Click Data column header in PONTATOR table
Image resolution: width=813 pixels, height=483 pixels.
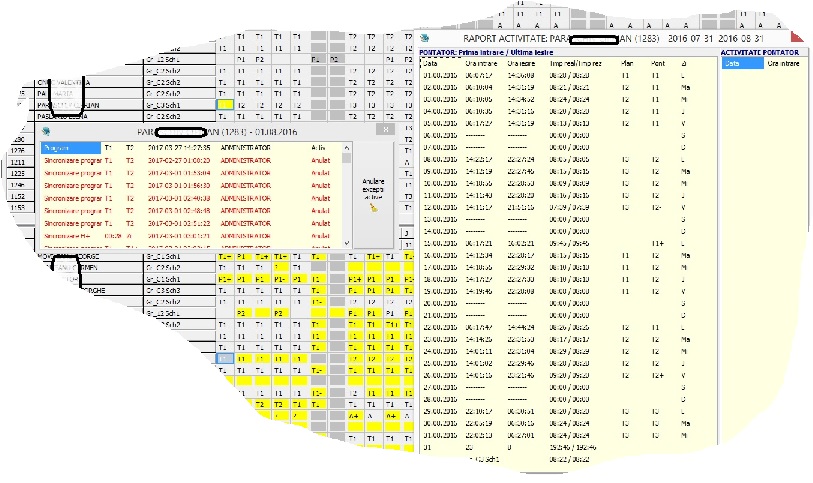430,64
